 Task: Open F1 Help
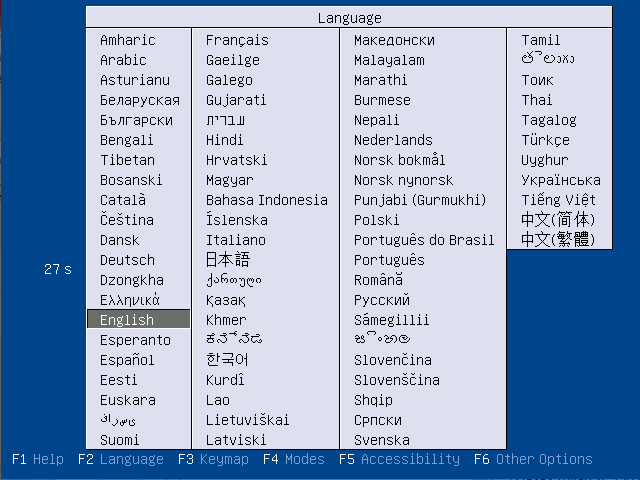(38, 459)
